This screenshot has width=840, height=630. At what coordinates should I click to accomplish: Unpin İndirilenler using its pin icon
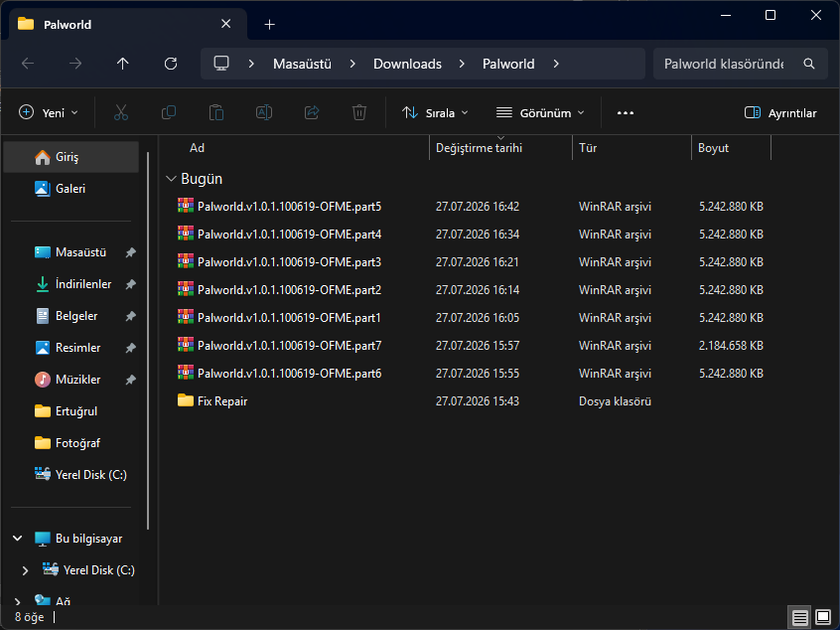(130, 284)
